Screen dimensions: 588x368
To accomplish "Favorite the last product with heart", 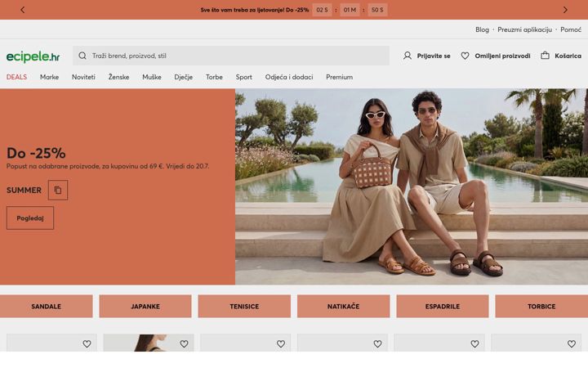I will click(572, 343).
